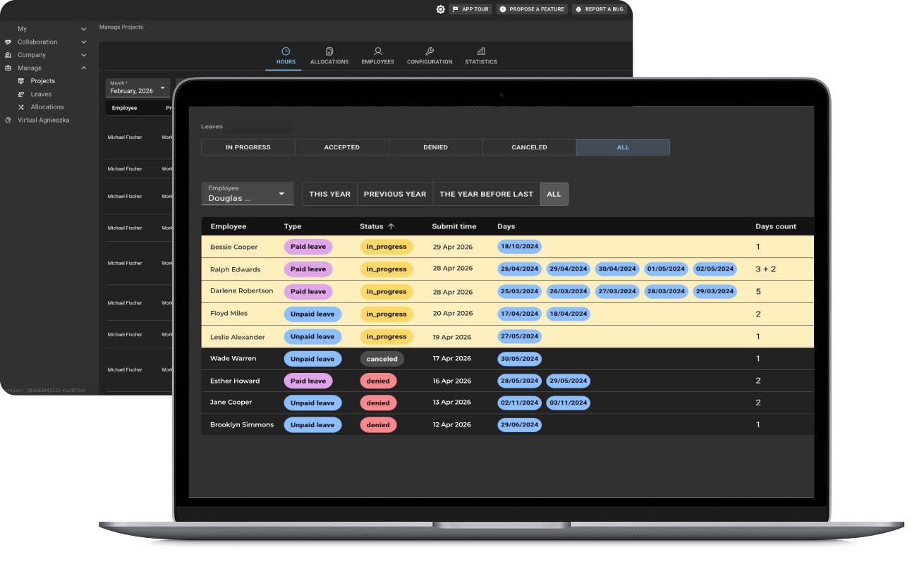Viewport: 924px width, 564px height.
Task: Start the APP TOUR
Action: tap(470, 8)
